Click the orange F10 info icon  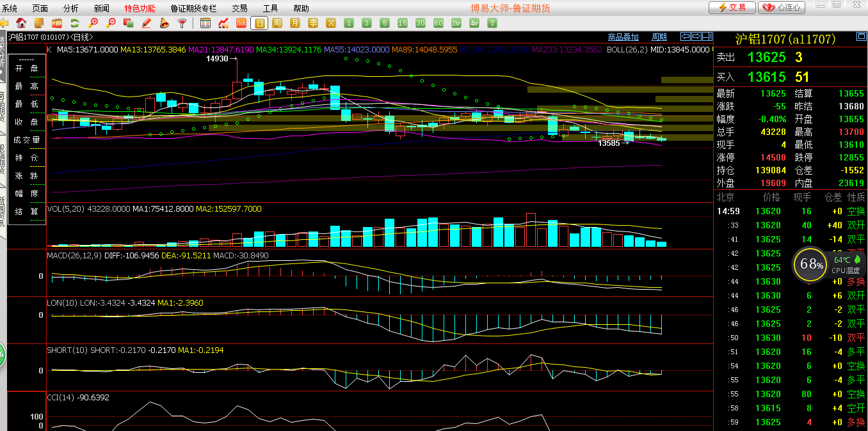(x=56, y=23)
